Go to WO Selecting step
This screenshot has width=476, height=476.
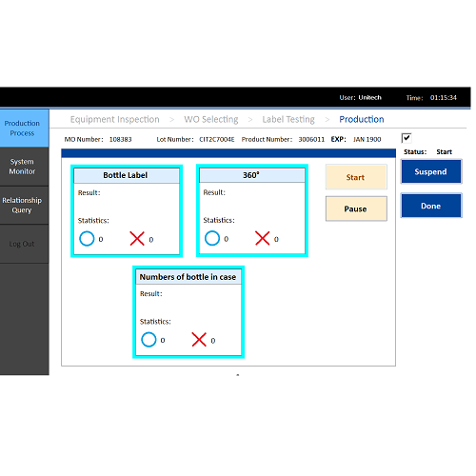tap(211, 119)
